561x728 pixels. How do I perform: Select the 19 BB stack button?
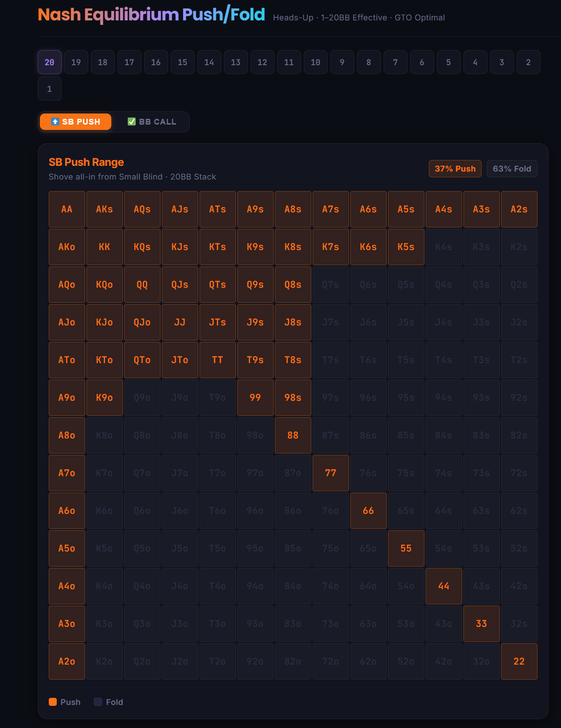point(76,62)
